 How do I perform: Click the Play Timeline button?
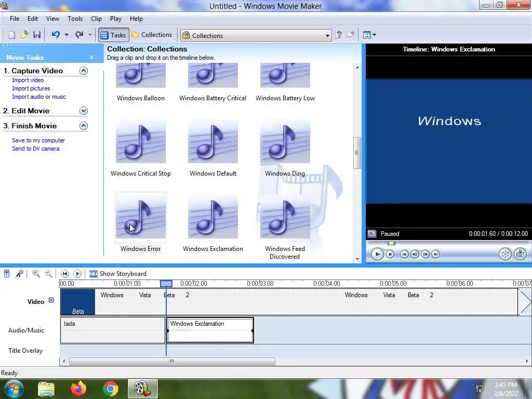pos(77,273)
